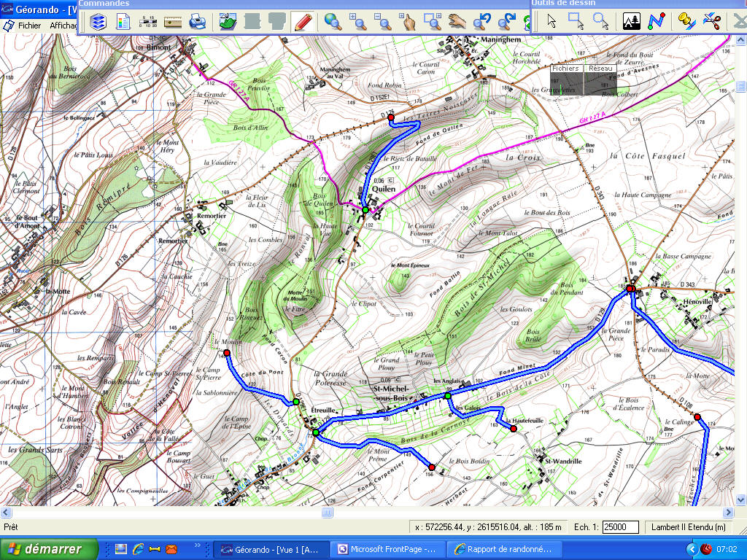
Task: Launch Internet Explorer from quick launch
Action: tap(138, 550)
